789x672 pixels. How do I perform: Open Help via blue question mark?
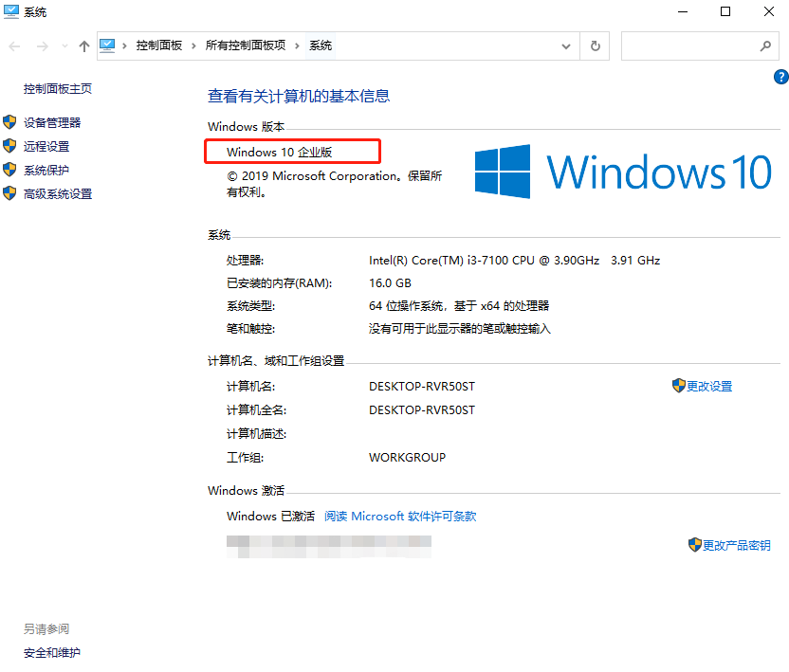pos(781,77)
